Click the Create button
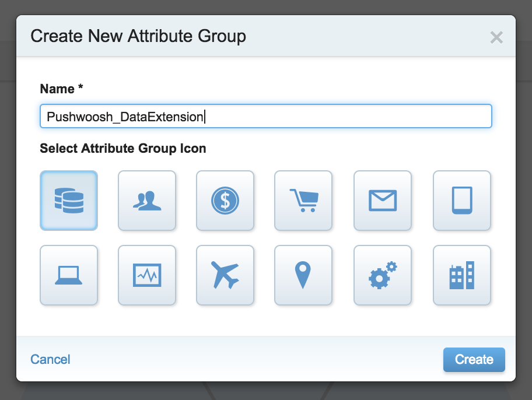Image resolution: width=532 pixels, height=400 pixels. click(x=474, y=360)
